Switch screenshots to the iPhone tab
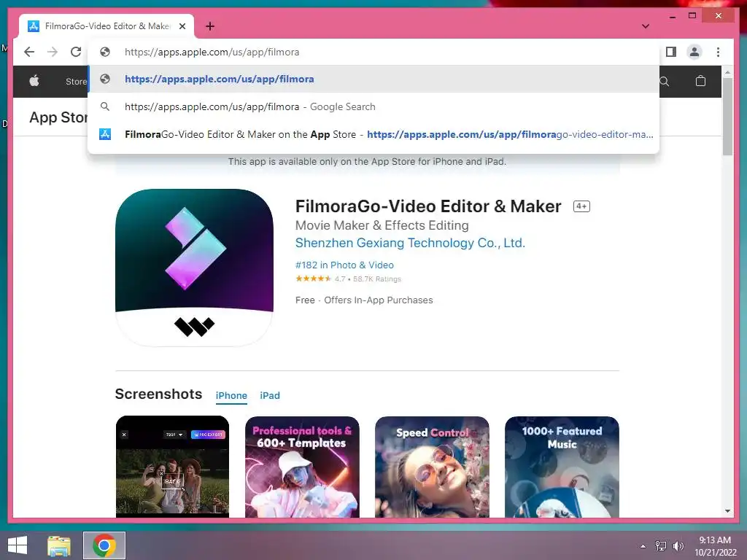 [x=231, y=395]
